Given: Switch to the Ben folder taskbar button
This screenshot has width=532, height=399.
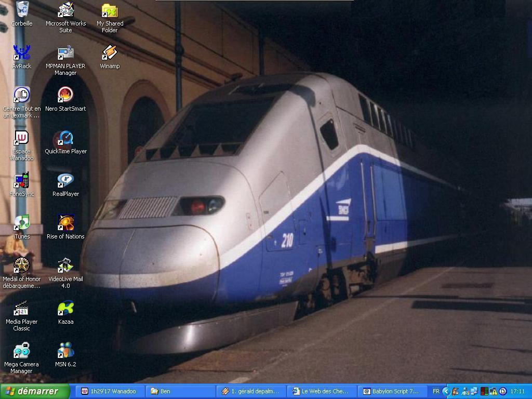Looking at the screenshot, I should point(180,391).
